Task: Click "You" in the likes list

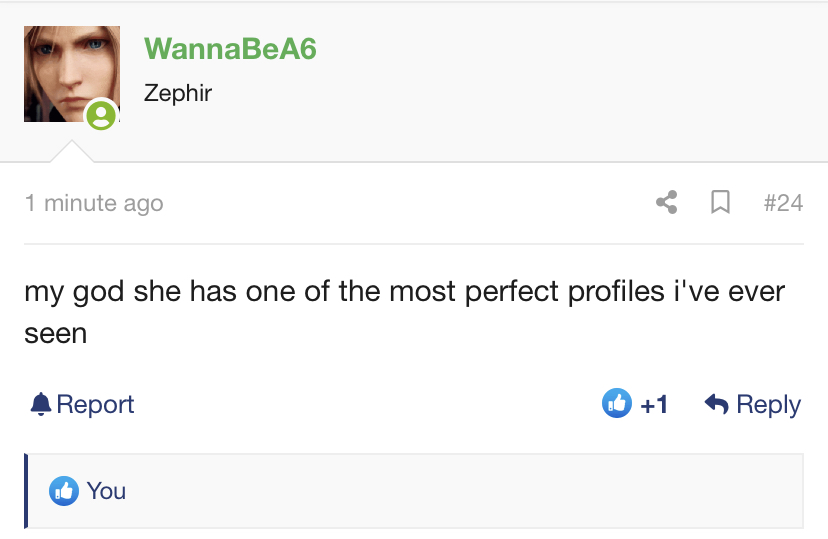Action: point(106,491)
